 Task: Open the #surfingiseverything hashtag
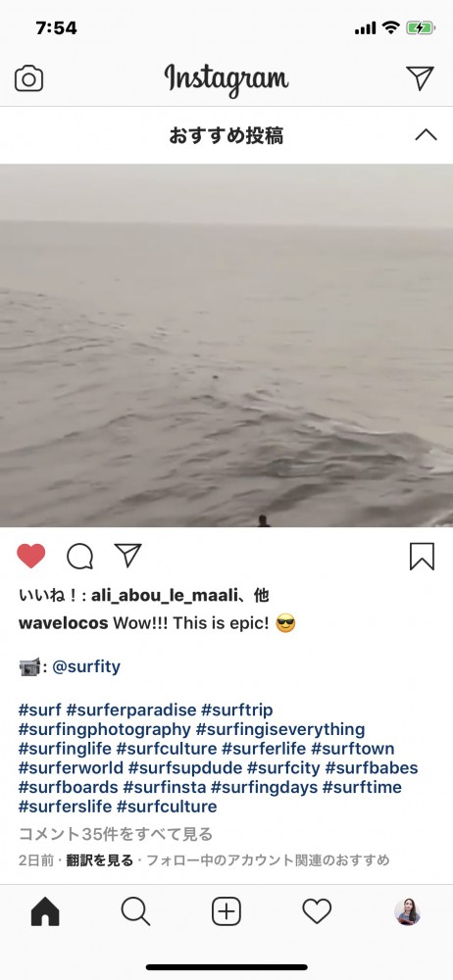(280, 729)
